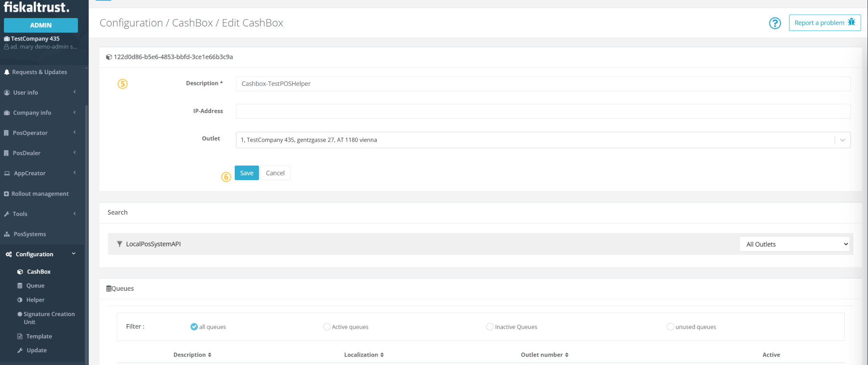The width and height of the screenshot is (868, 365).
Task: Click the Template document icon in sidebar
Action: pos(20,337)
